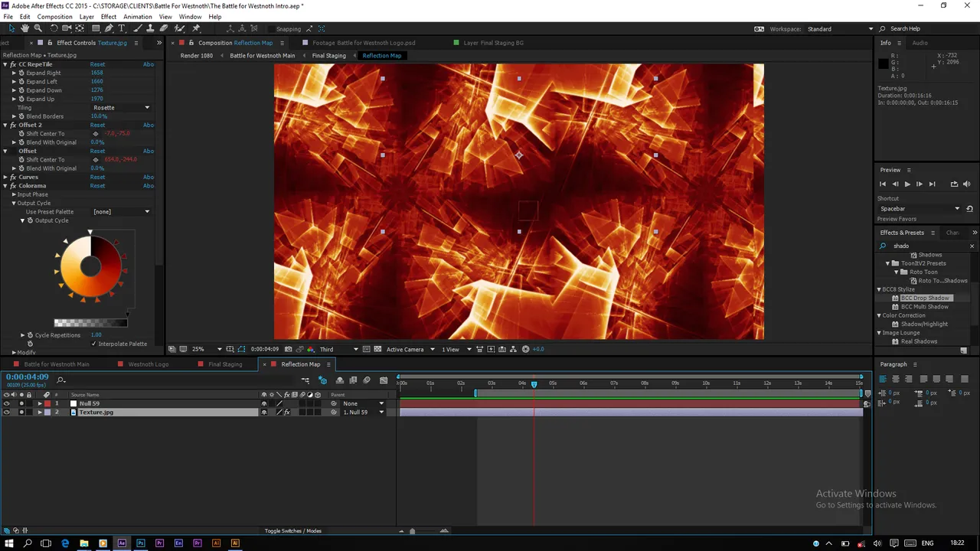The height and width of the screenshot is (551, 980).
Task: Select the Horizontal Type tool
Action: click(122, 28)
